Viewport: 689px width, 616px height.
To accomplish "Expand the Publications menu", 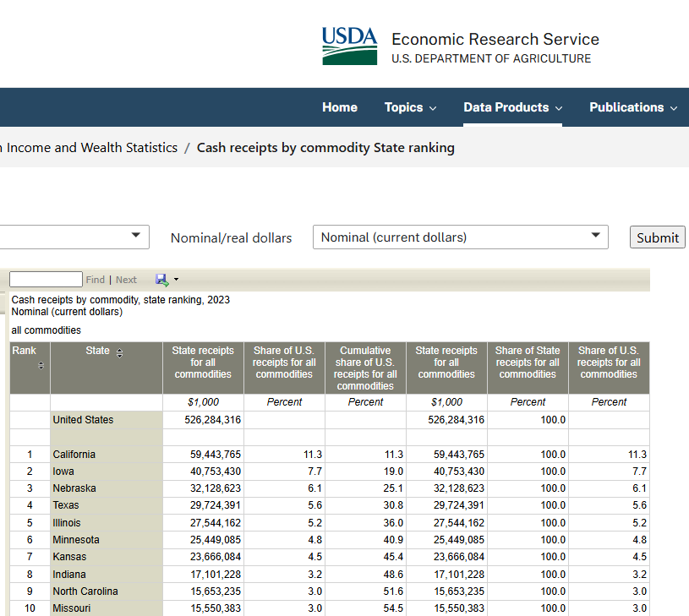I will tap(633, 107).
